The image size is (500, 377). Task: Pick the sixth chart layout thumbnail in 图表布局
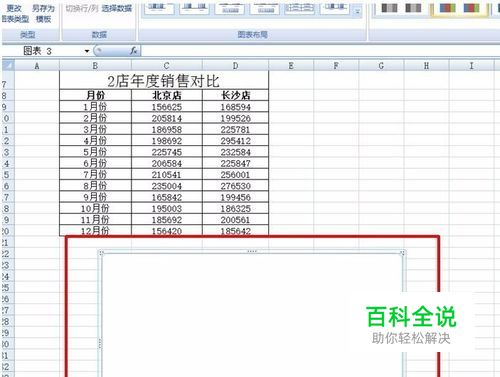coord(335,9)
